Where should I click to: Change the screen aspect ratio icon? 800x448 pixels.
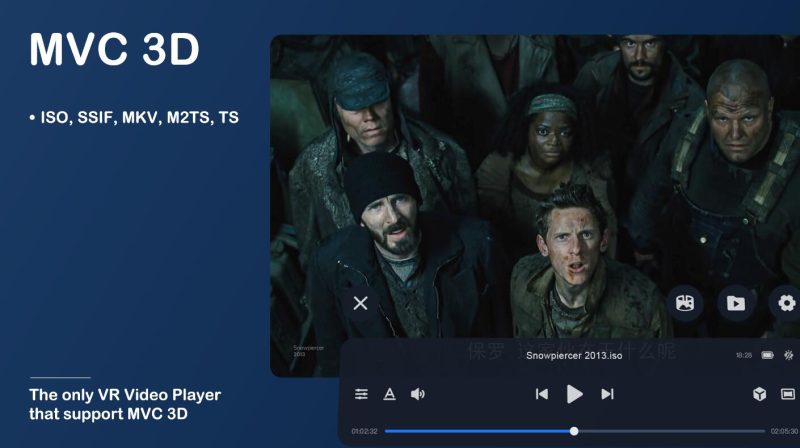click(x=788, y=394)
